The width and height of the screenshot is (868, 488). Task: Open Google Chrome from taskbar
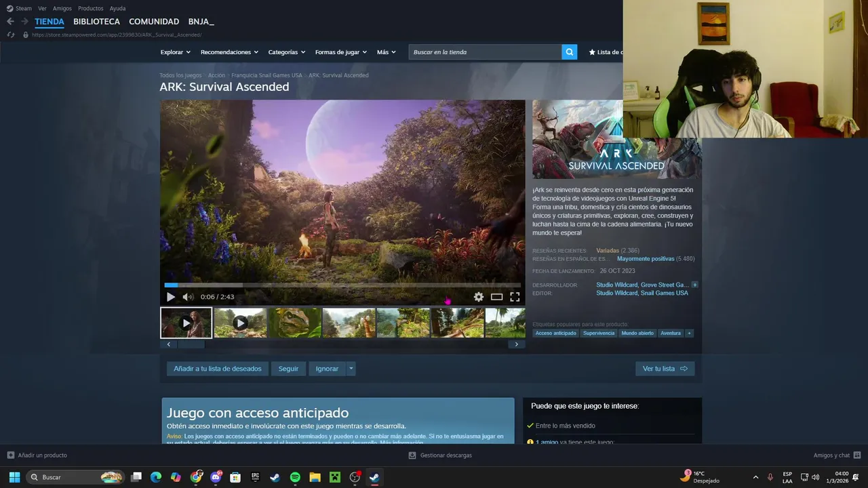[x=196, y=477]
